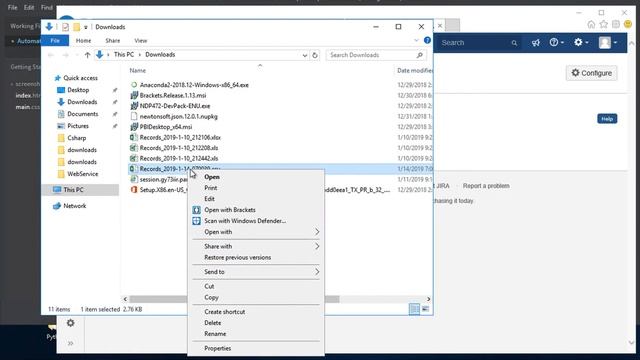This screenshot has height=360, width=640.
Task: Select Delete in the context menu
Action: pyautogui.click(x=213, y=323)
